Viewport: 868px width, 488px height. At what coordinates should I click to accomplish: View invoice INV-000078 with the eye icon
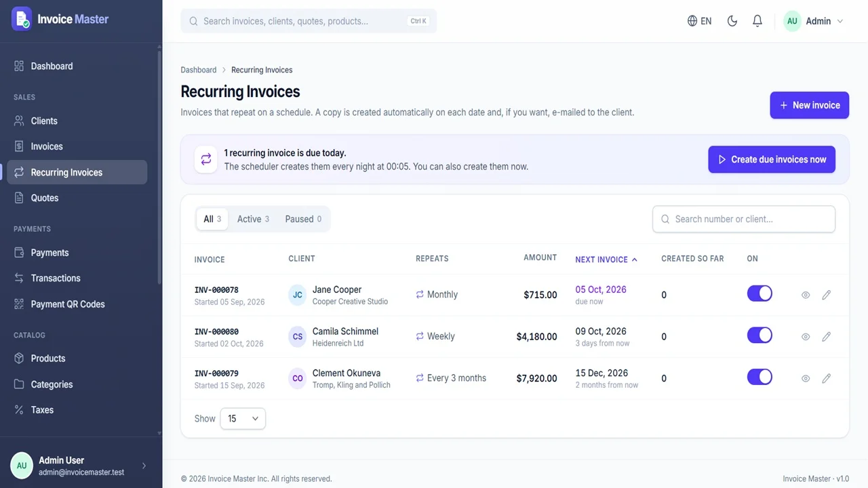(806, 295)
